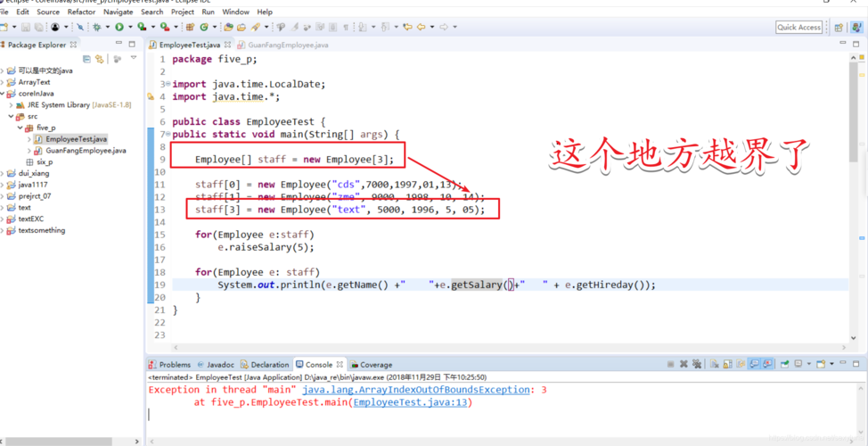The width and height of the screenshot is (868, 446).
Task: Minimize the Package Explorer view
Action: 119,44
